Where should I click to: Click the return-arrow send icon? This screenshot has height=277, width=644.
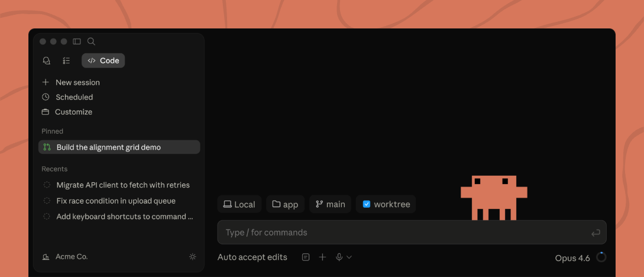click(x=596, y=233)
